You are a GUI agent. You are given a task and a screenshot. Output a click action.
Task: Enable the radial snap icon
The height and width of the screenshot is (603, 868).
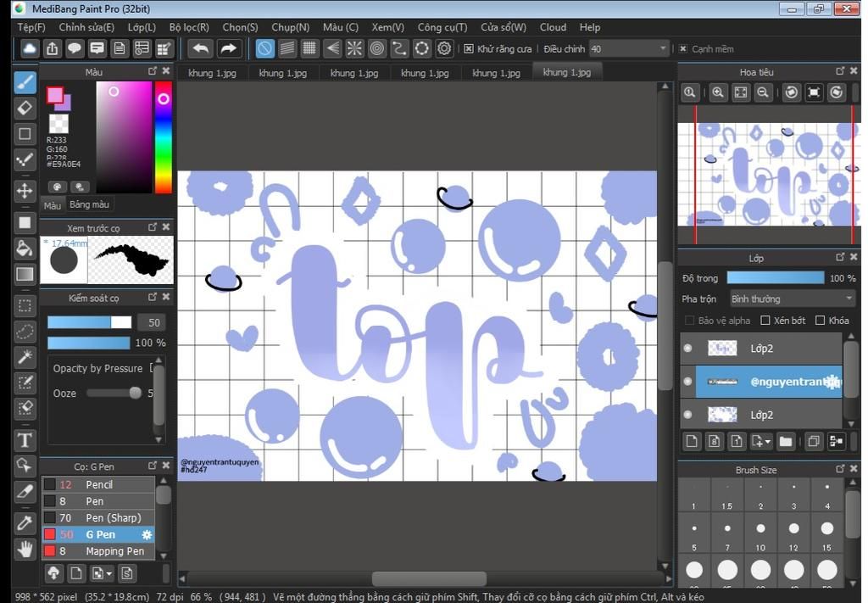354,48
